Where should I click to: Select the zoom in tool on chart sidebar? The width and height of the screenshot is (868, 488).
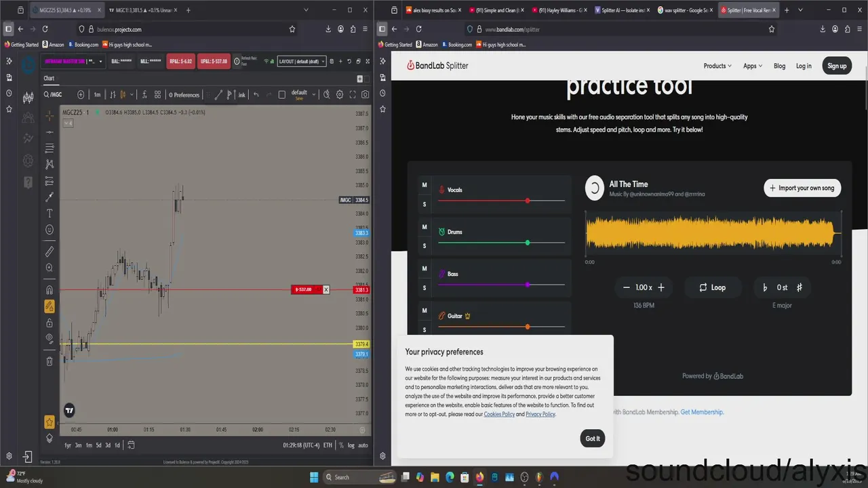[x=50, y=268]
